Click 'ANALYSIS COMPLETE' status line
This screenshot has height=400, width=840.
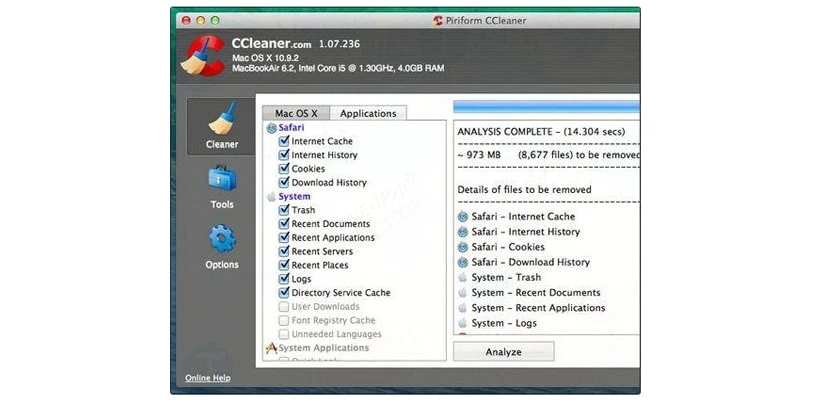click(541, 132)
